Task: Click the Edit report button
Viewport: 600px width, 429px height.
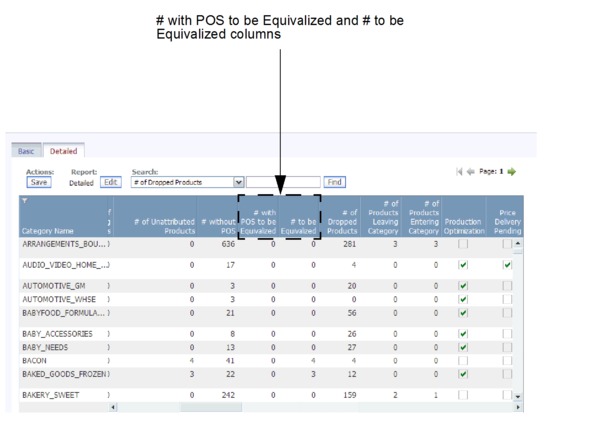Action: click(x=110, y=182)
